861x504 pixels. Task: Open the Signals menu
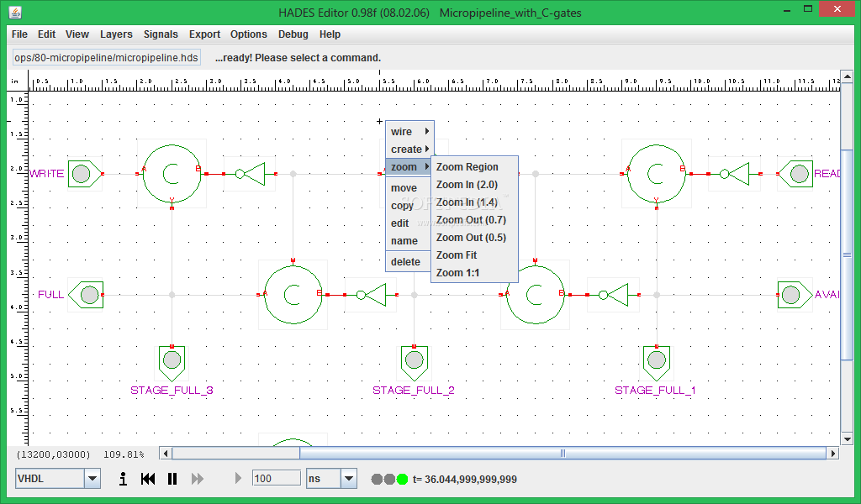pyautogui.click(x=161, y=34)
